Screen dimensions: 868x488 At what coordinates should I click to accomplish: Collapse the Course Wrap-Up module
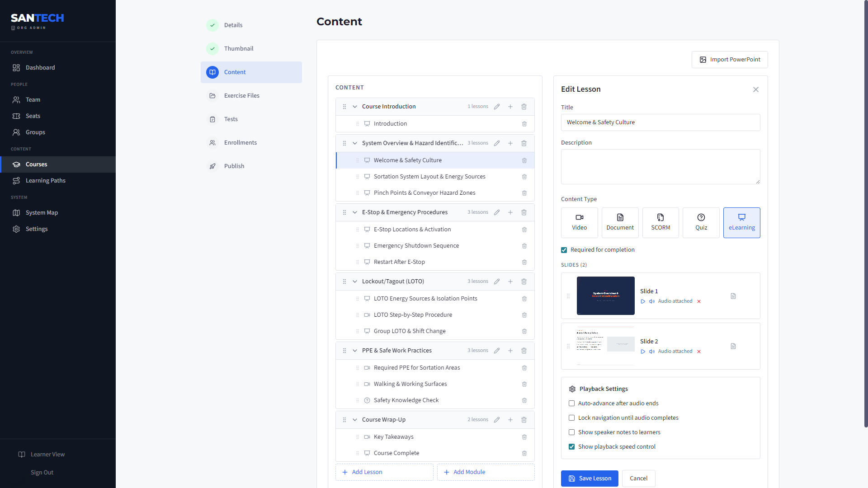[355, 420]
